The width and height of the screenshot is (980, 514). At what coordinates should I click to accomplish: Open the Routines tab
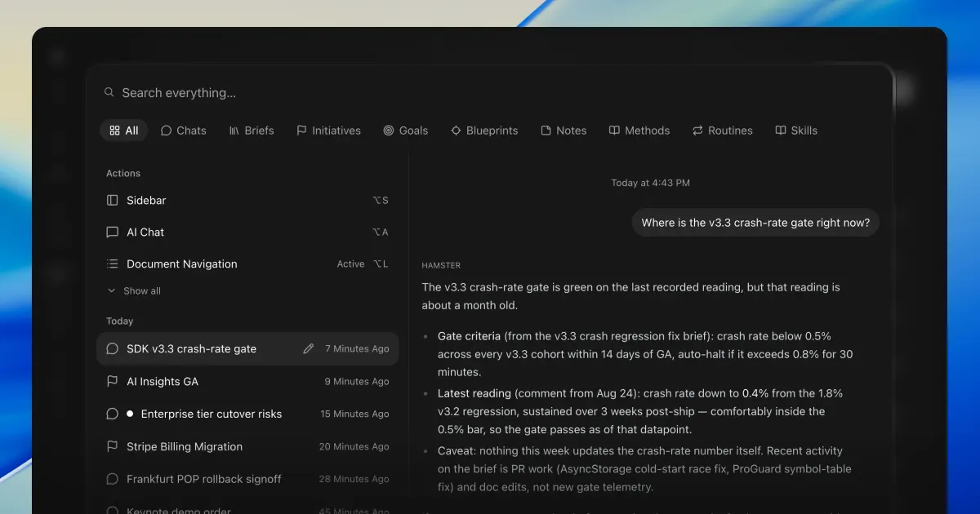click(722, 131)
